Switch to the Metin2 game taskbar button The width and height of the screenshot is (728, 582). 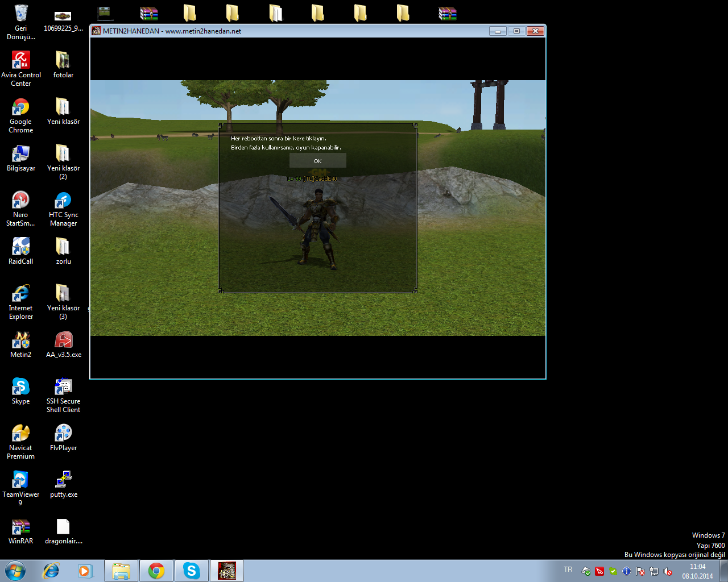pyautogui.click(x=227, y=571)
